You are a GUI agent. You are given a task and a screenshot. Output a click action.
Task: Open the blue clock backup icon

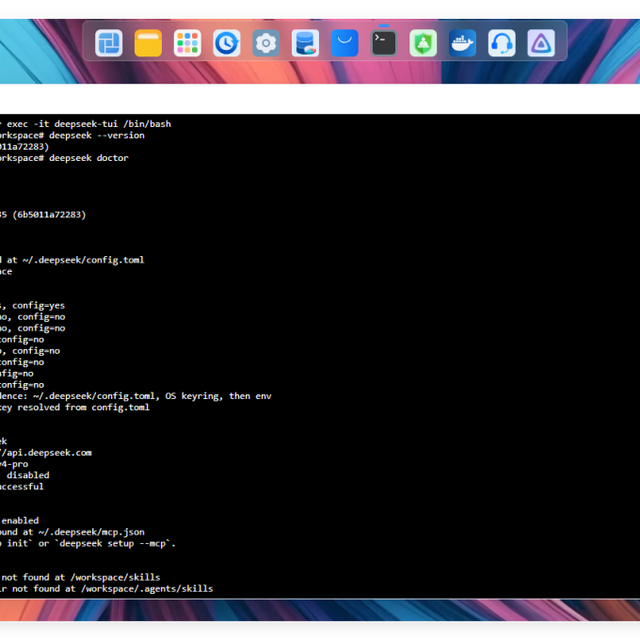tap(227, 43)
